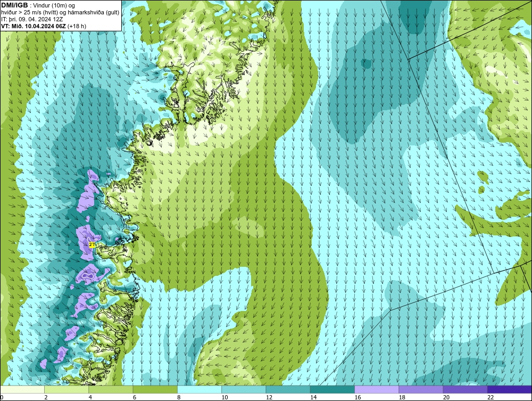Select the 14–16 m/s dark teal swatch
The width and height of the screenshot is (532, 401).
(x=332, y=389)
